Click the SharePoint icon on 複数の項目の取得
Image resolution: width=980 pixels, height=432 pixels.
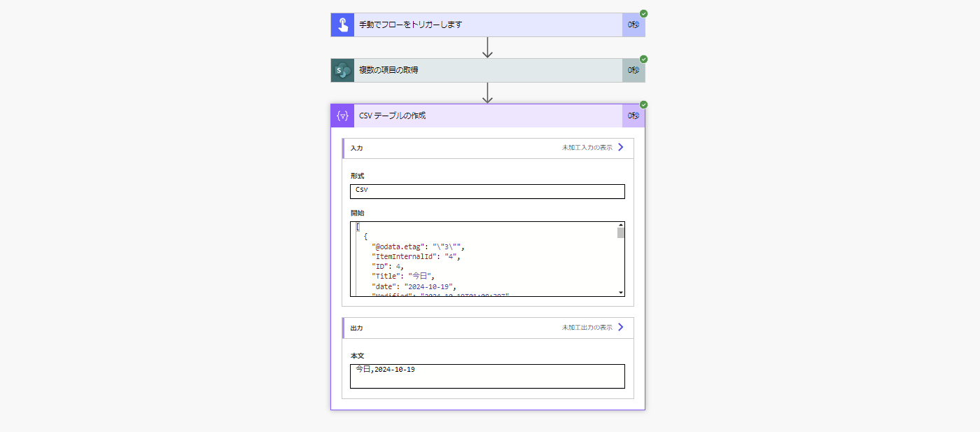[342, 70]
